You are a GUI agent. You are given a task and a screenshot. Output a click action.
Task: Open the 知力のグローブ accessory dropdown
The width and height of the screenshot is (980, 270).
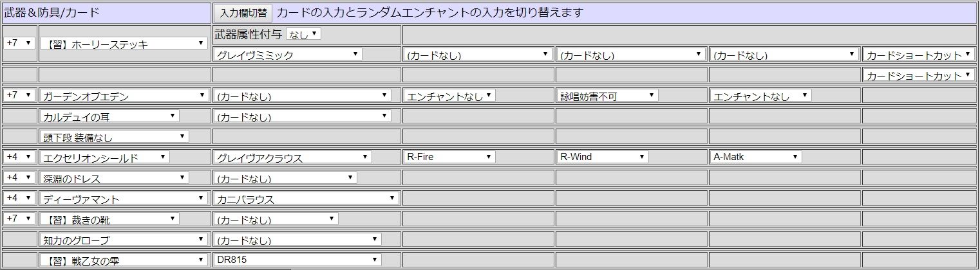click(124, 239)
